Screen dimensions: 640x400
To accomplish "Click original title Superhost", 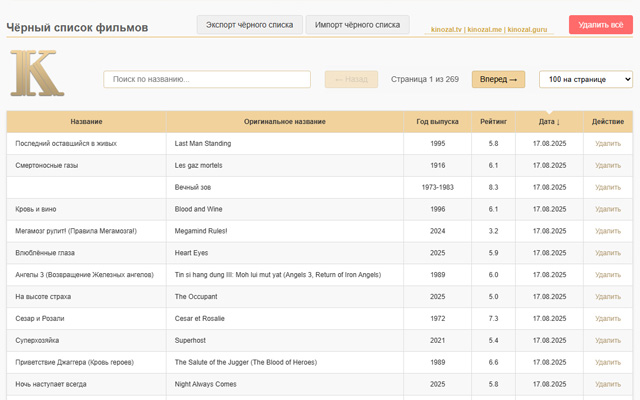I will [190, 340].
